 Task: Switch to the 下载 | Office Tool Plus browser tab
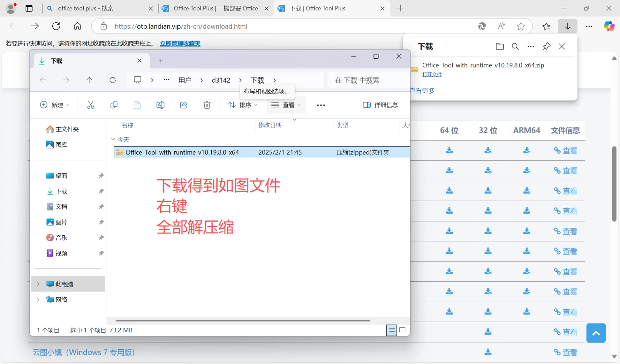click(x=319, y=8)
